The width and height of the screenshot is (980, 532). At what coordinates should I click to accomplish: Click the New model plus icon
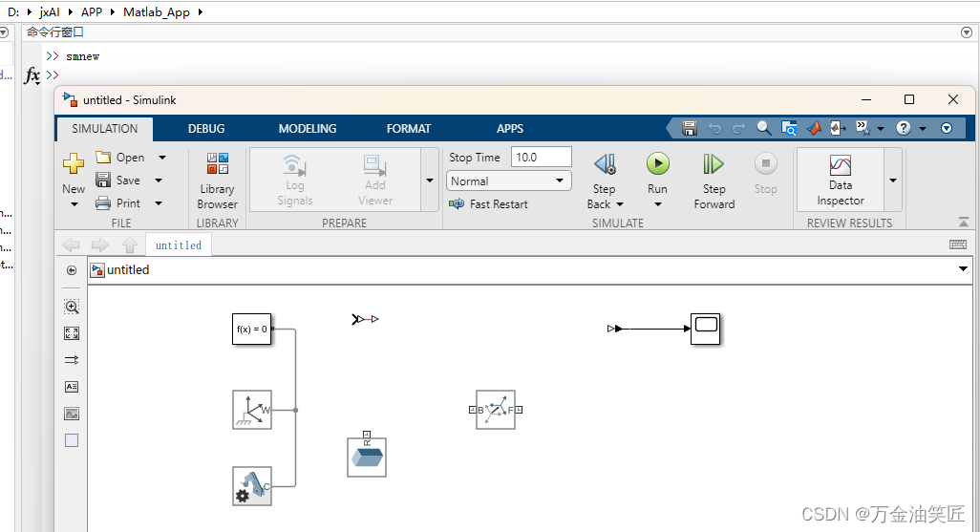point(74,163)
